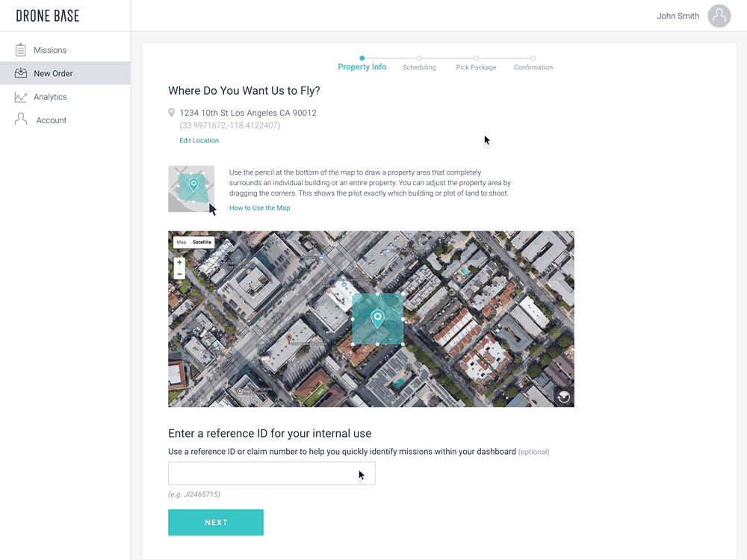This screenshot has width=747, height=560.
Task: Zoom out with the map's minus icon
Action: point(179,274)
